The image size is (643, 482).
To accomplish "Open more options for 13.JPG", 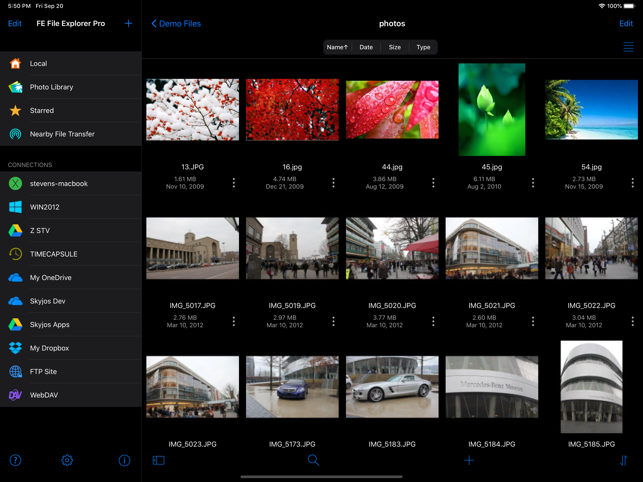I will [x=234, y=183].
